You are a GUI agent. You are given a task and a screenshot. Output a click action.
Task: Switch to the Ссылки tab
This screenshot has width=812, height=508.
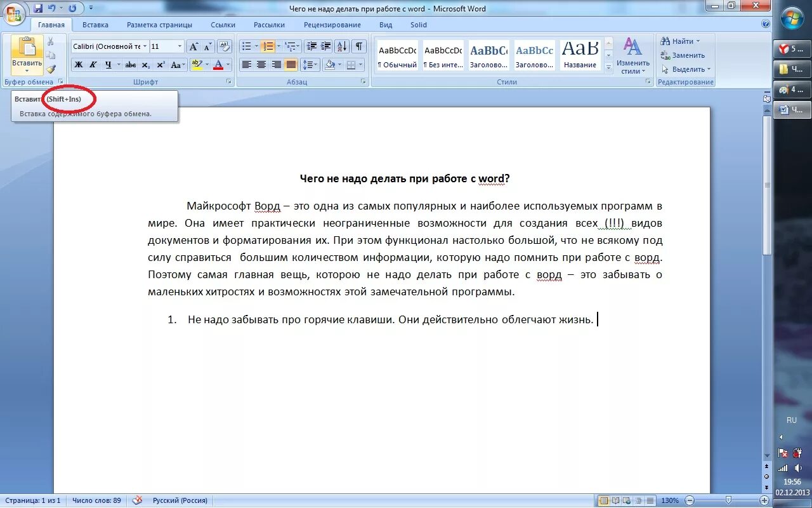click(223, 25)
